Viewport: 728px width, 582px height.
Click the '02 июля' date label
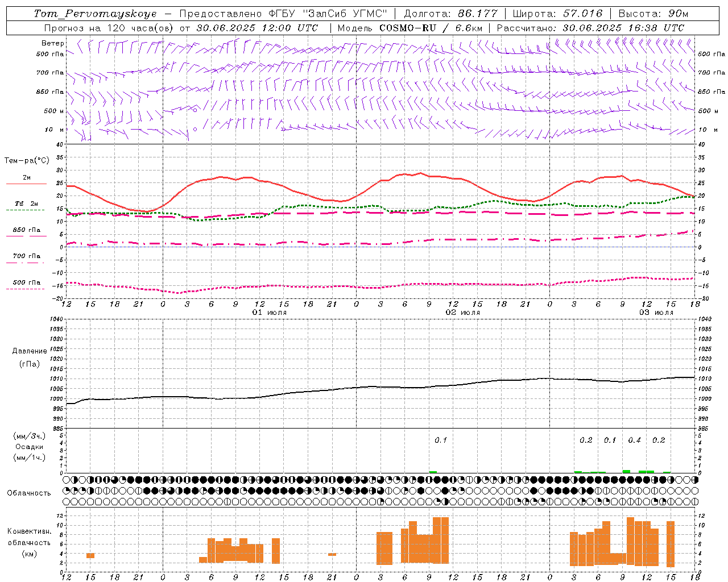463,313
